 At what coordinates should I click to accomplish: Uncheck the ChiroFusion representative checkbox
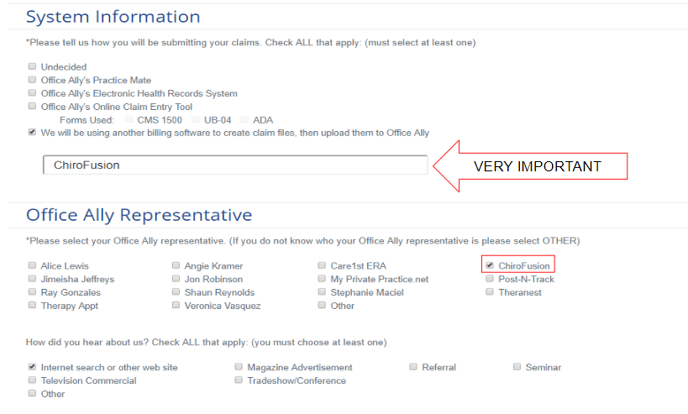click(490, 265)
